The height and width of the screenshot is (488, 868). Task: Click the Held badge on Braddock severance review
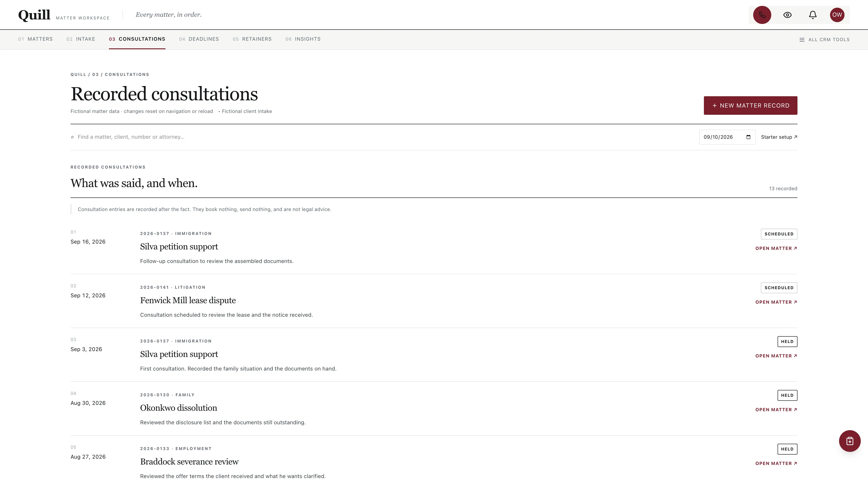(787, 449)
